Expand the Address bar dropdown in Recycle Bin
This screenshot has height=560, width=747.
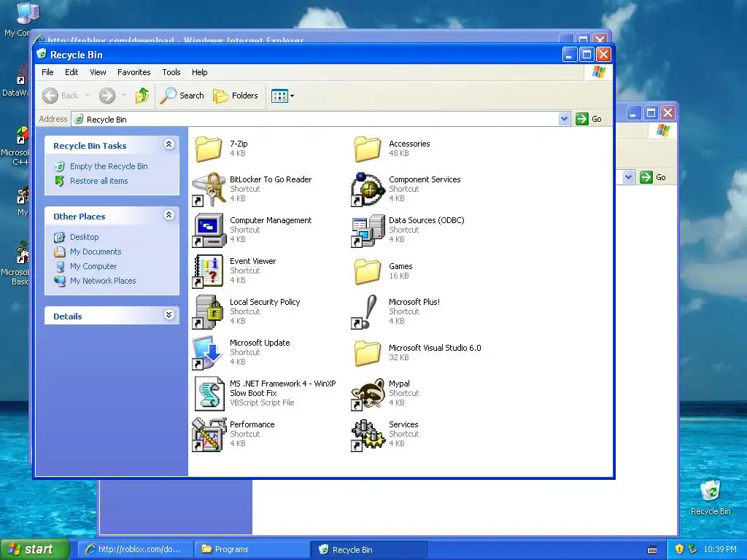point(564,119)
